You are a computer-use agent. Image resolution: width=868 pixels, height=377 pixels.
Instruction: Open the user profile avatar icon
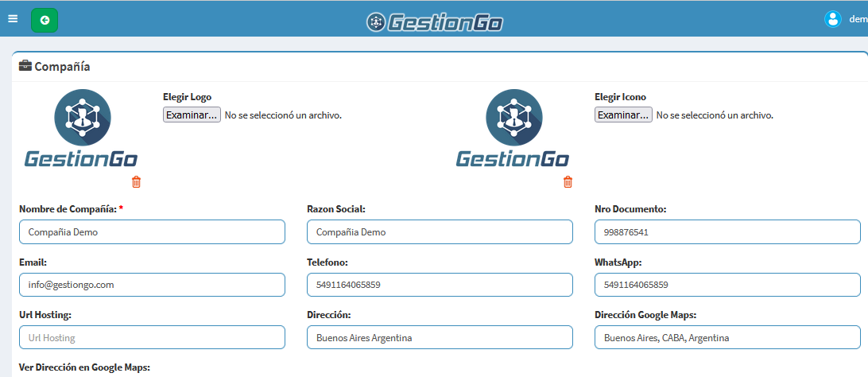(x=832, y=19)
